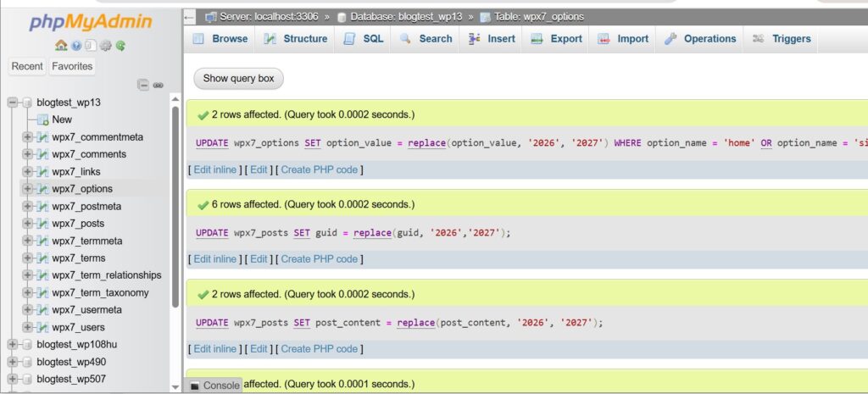Open phpMyAdmin documentation blue question icon
This screenshot has width=868, height=394.
[76, 46]
